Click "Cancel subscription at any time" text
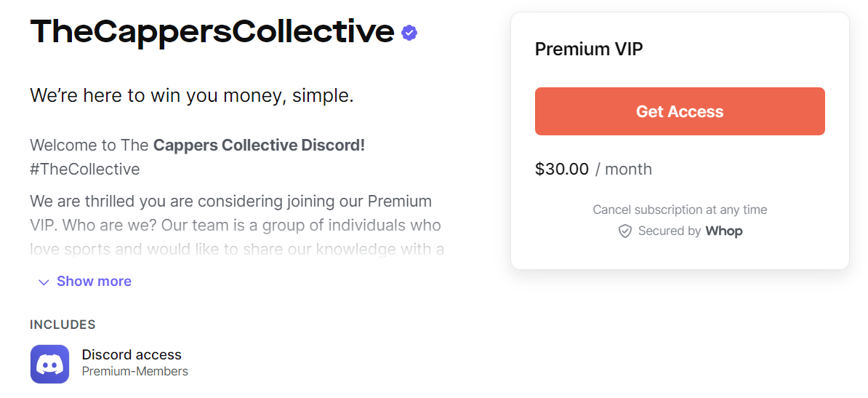 (x=680, y=210)
